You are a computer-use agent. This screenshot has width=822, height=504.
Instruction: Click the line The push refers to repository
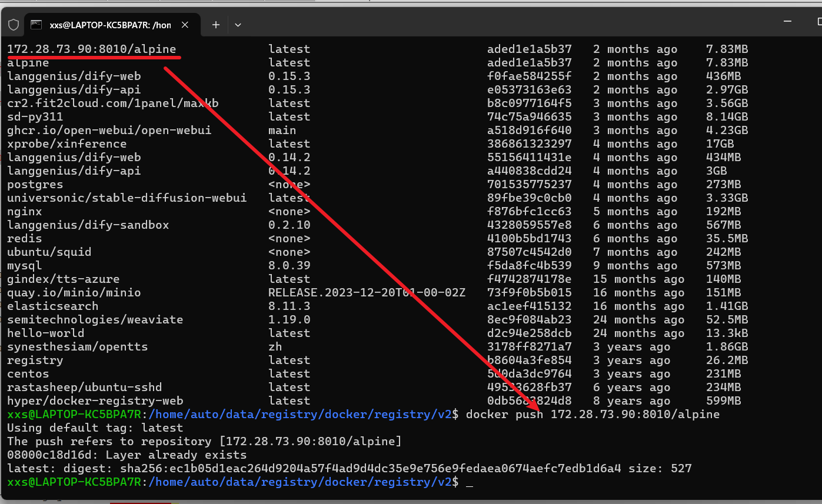click(204, 442)
